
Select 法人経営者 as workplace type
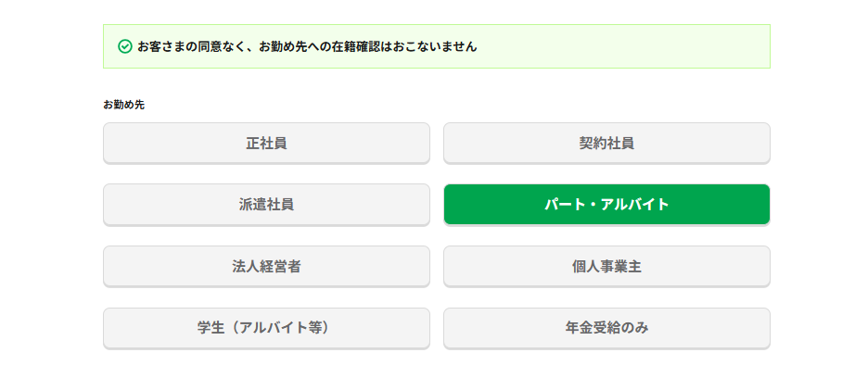click(x=266, y=267)
